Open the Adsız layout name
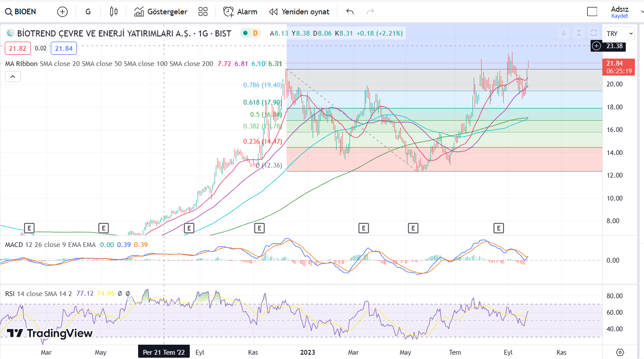 620,9
